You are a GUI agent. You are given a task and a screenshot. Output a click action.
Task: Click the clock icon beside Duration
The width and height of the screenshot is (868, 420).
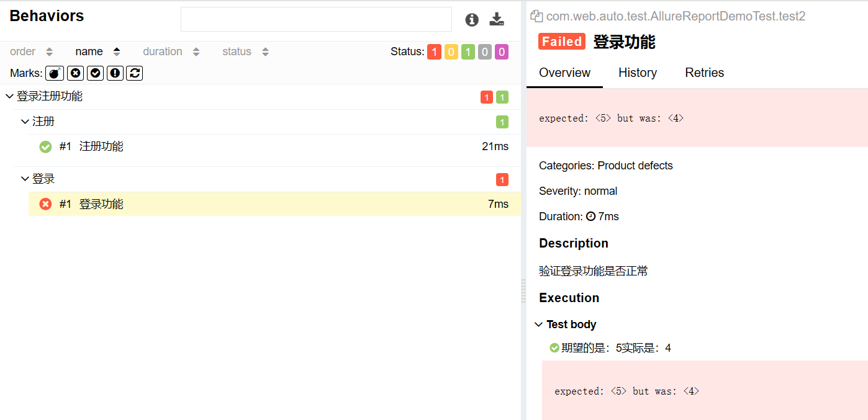point(590,217)
